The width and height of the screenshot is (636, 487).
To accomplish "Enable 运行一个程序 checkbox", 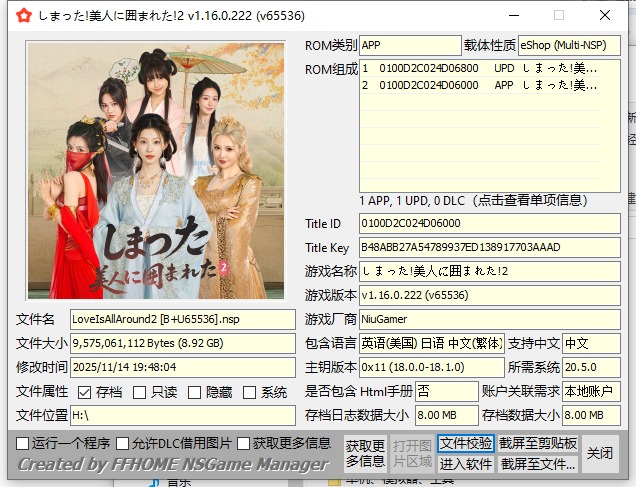I will [x=23, y=443].
